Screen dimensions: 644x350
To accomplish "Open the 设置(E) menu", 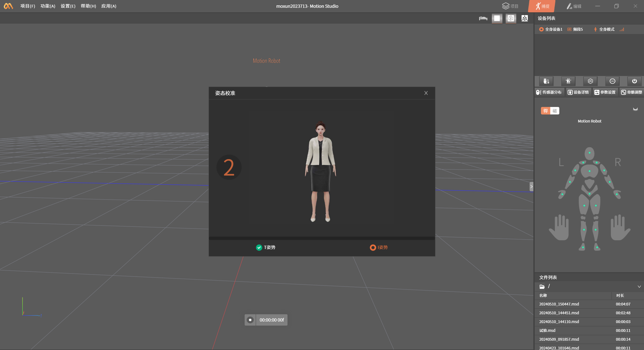I will [68, 6].
